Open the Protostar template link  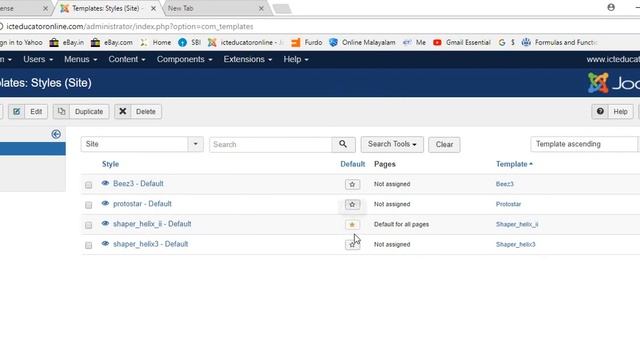[x=508, y=204]
